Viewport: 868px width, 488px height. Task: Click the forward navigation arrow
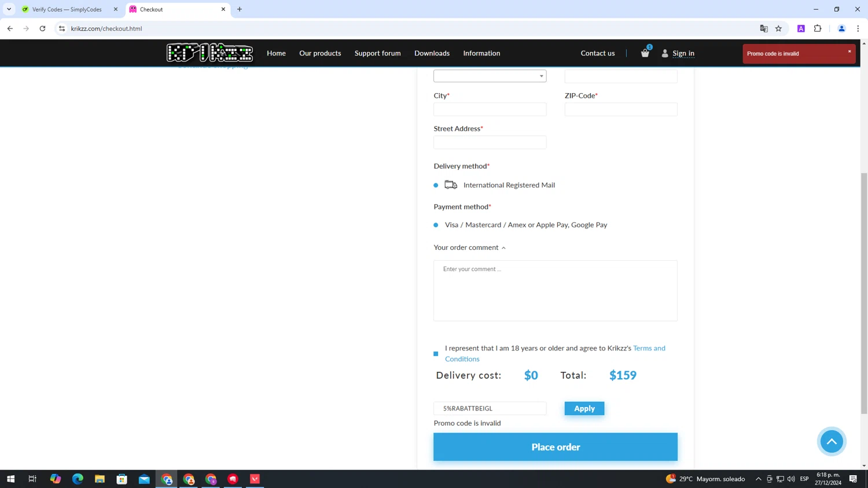coord(26,28)
